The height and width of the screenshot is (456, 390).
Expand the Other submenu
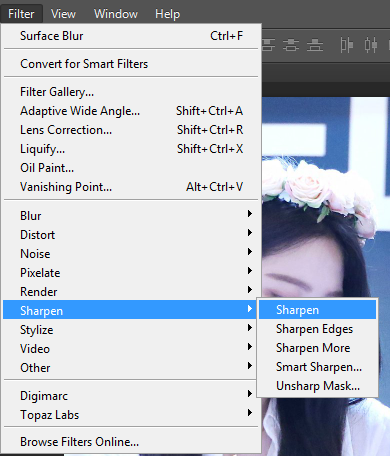pos(130,368)
